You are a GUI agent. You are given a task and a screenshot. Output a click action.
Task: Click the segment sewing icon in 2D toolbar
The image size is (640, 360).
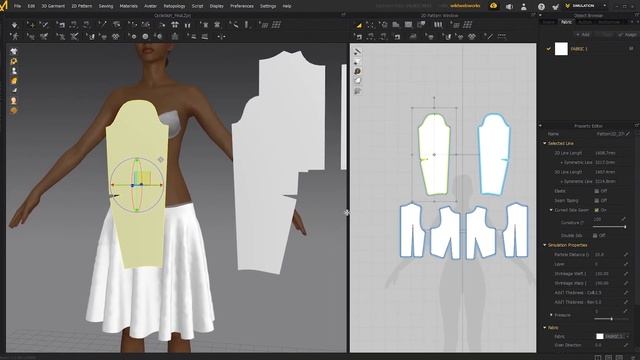pos(371,37)
